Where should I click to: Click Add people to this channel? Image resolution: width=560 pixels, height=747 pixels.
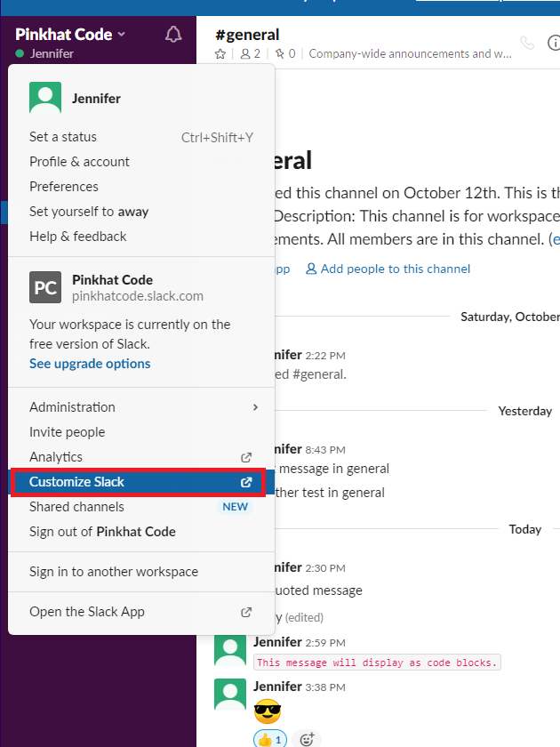tap(388, 269)
